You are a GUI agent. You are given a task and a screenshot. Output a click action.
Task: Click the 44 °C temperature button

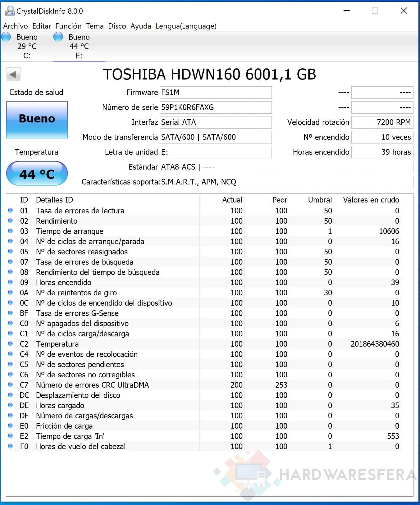(x=37, y=174)
